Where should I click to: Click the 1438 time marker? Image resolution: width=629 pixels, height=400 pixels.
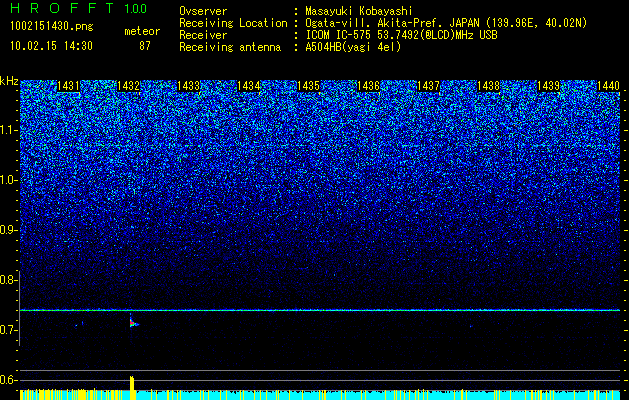coord(489,85)
